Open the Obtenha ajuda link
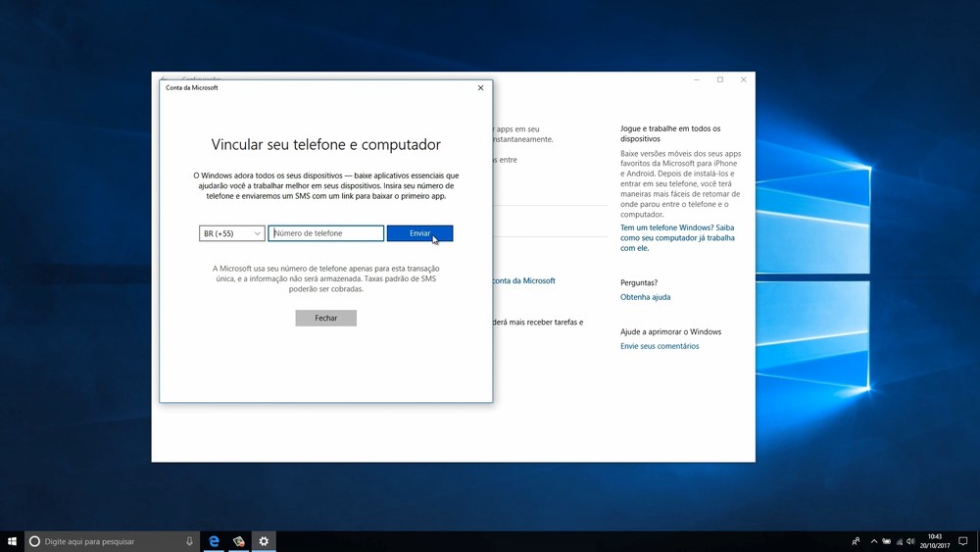Screen dimensions: 980x552 click(645, 297)
